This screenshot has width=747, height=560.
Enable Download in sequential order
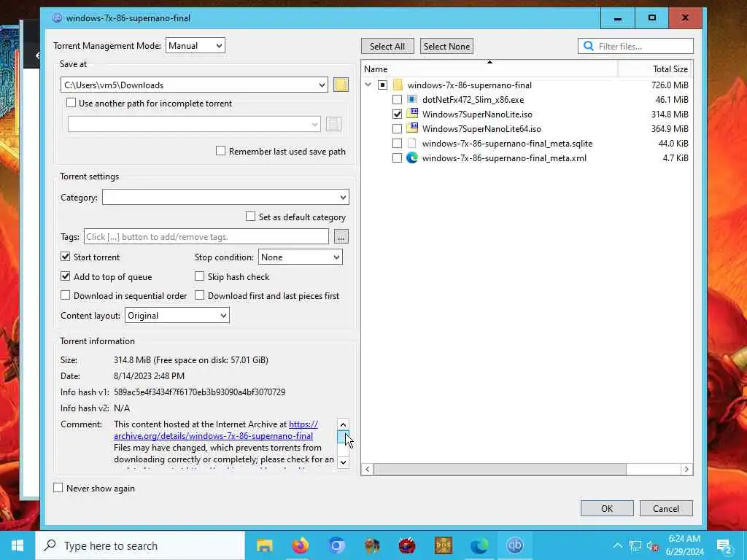65,295
